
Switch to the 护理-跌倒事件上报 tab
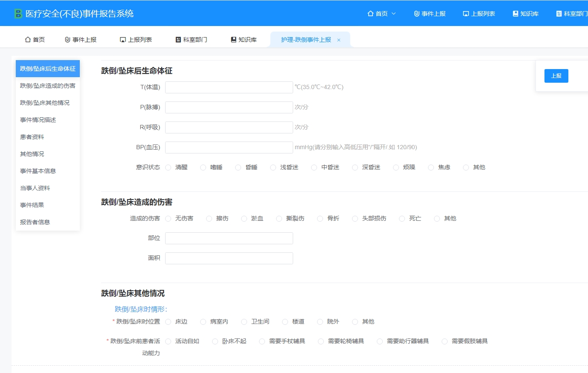tap(305, 39)
